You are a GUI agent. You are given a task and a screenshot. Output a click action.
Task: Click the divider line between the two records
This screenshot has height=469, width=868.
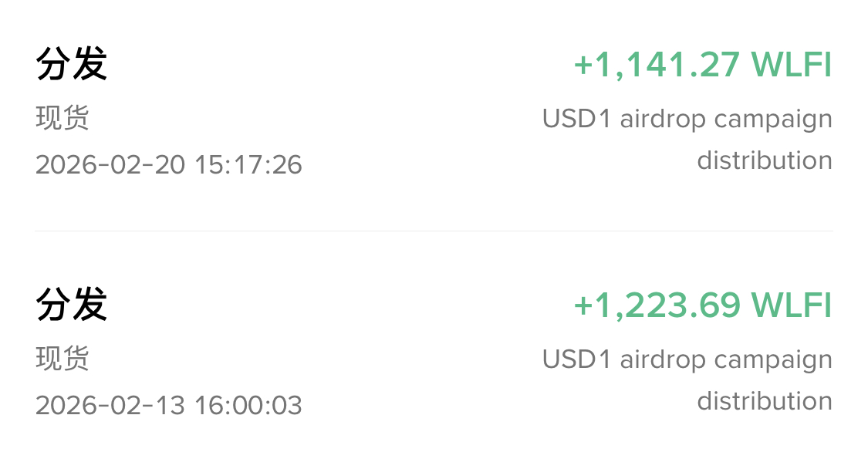pyautogui.click(x=434, y=231)
